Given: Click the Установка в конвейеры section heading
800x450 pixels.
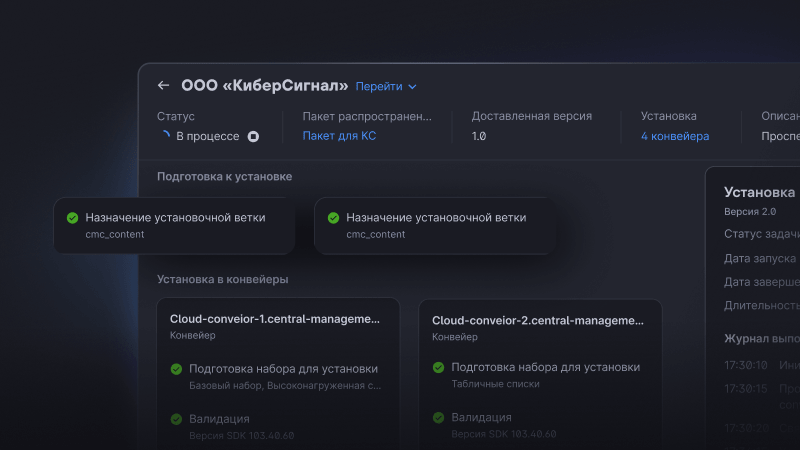Looking at the screenshot, I should 222,280.
